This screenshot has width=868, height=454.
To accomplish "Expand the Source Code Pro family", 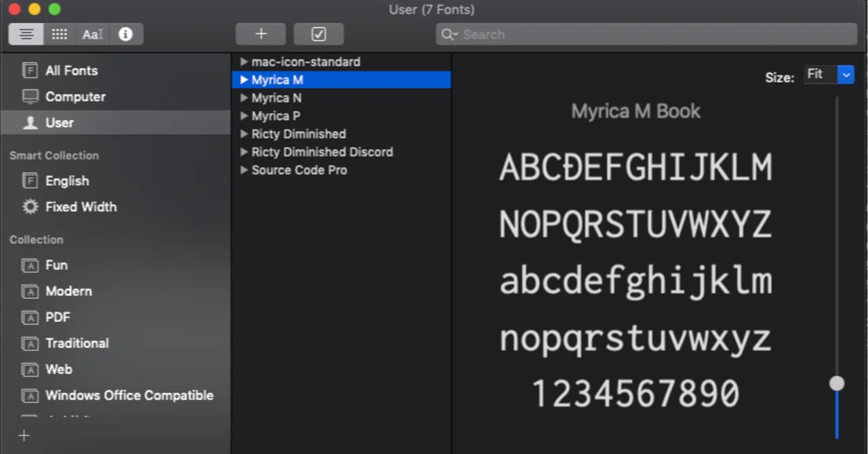I will click(x=244, y=170).
